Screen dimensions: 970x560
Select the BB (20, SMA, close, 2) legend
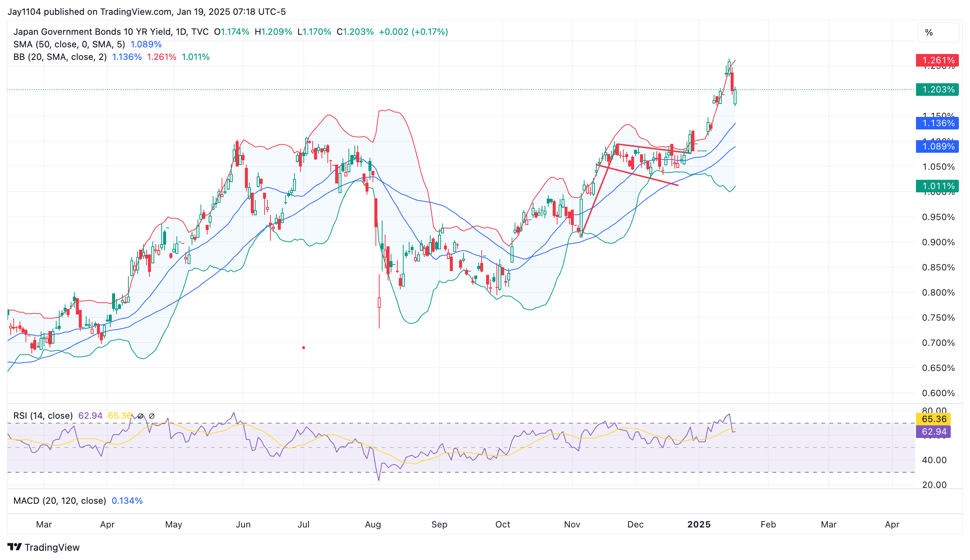point(60,57)
